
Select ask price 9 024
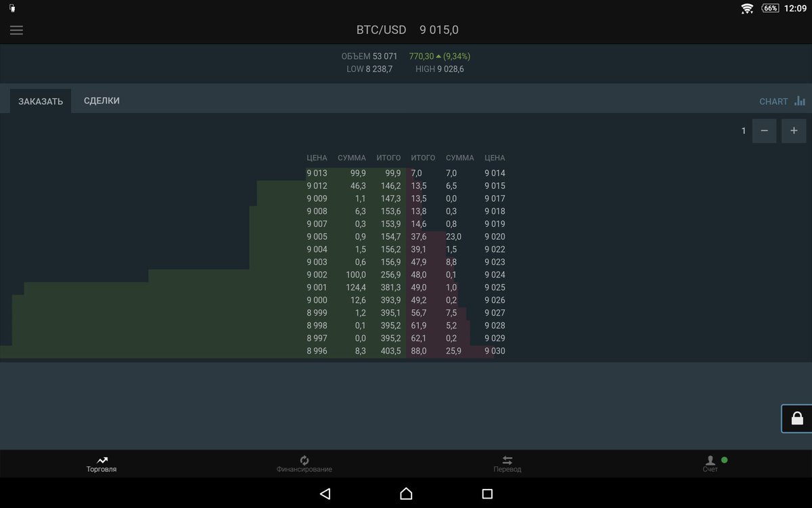(x=495, y=275)
